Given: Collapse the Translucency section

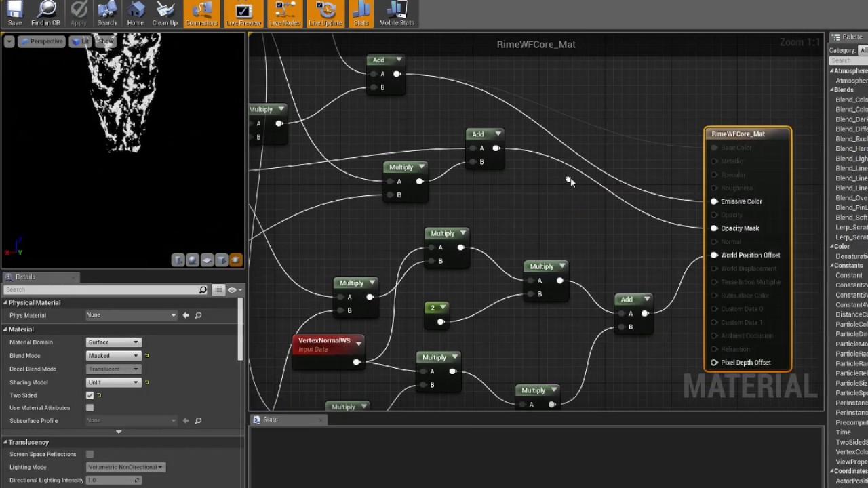Looking at the screenshot, I should [x=5, y=442].
